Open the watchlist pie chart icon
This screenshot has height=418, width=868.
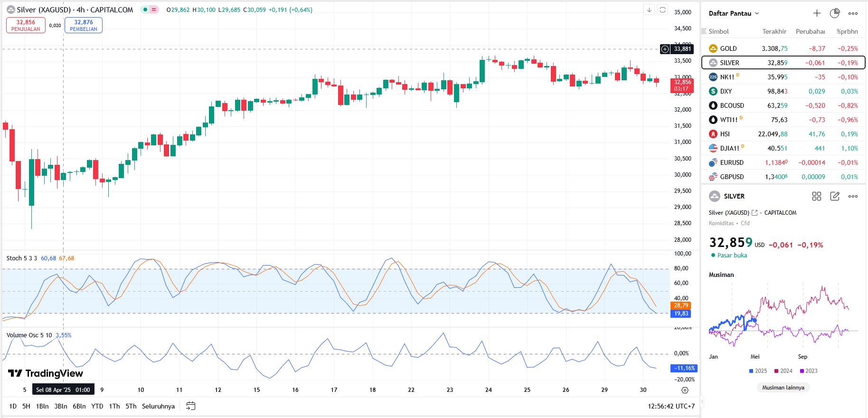tap(835, 13)
